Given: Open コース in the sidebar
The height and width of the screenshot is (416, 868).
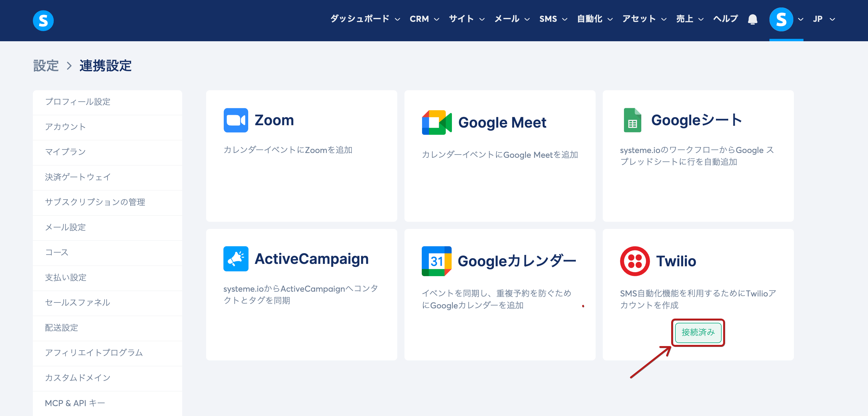Looking at the screenshot, I should 108,253.
